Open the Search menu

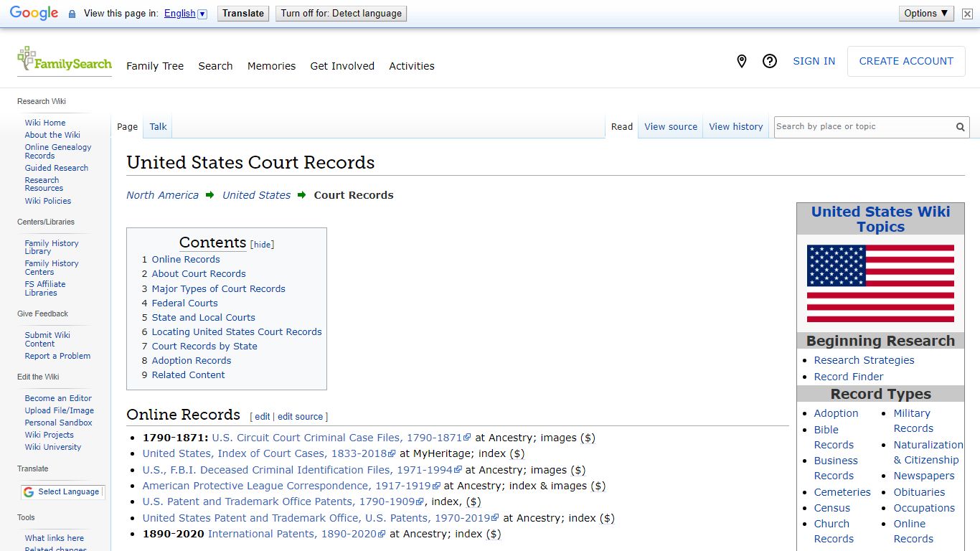[x=215, y=66]
